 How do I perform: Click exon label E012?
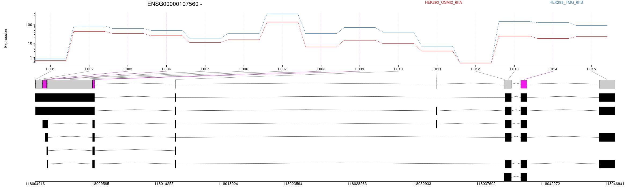[x=475, y=69]
